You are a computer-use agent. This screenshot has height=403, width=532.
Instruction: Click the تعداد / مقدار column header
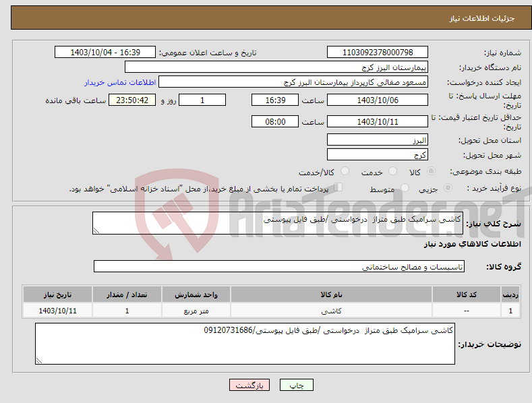pos(127,294)
